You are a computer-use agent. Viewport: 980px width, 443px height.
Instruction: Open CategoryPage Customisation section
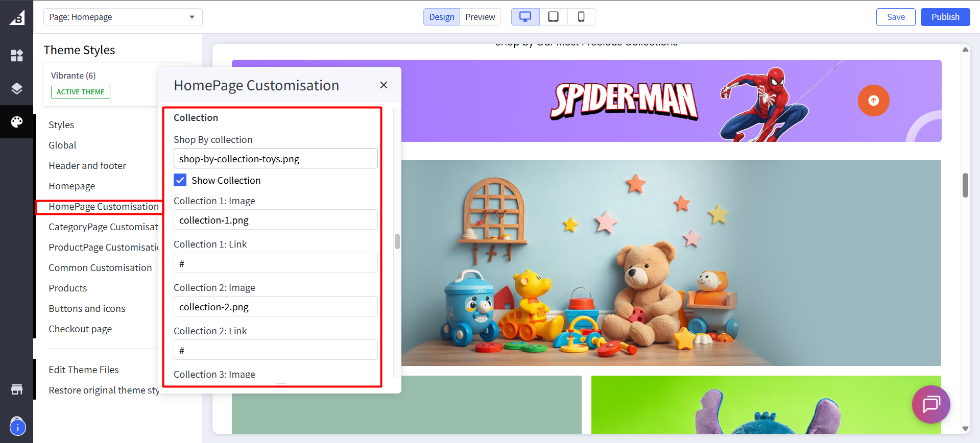click(x=103, y=227)
